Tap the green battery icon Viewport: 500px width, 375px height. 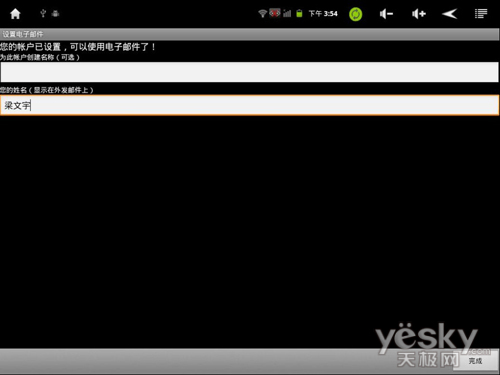[x=299, y=13]
